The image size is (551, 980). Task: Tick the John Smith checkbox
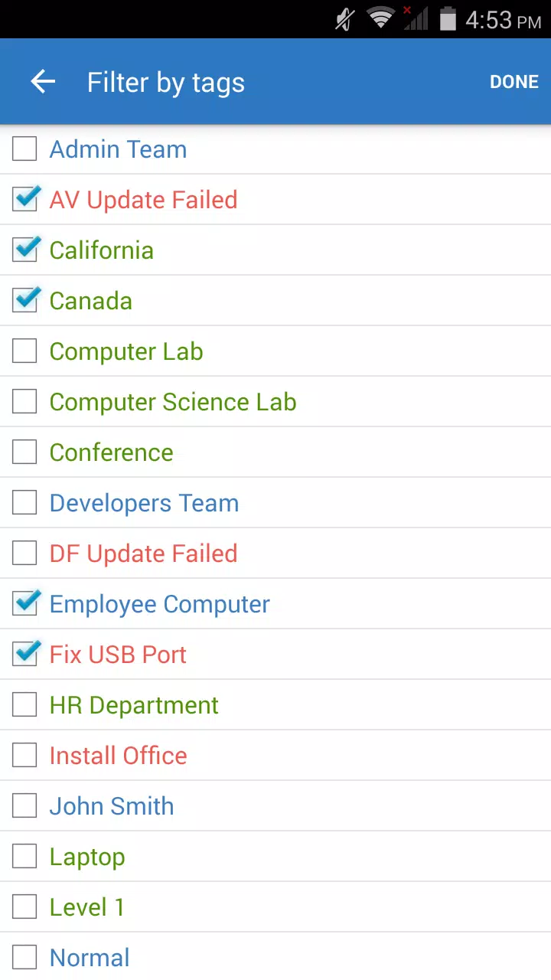point(24,805)
